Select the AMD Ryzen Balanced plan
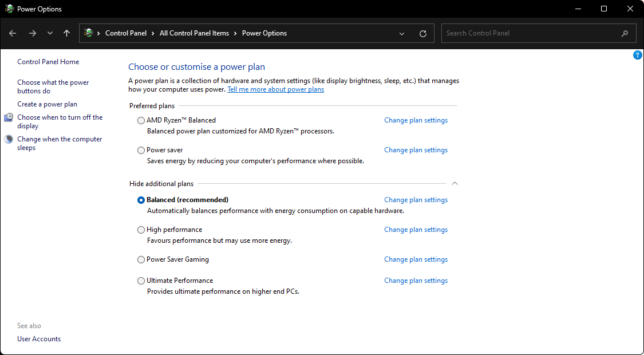 (x=141, y=121)
